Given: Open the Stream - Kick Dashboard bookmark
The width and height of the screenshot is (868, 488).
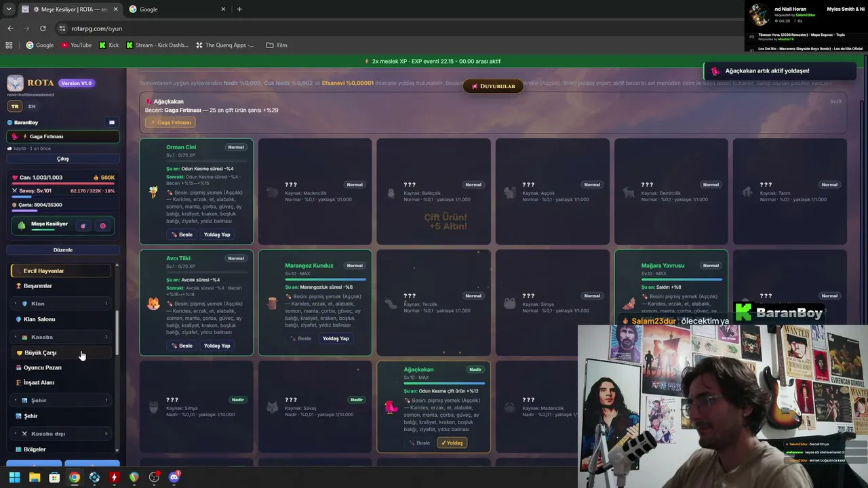Looking at the screenshot, I should click(x=157, y=45).
